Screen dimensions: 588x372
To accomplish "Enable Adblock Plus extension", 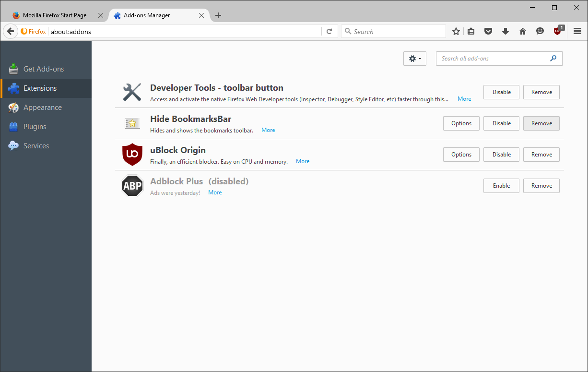I will (x=501, y=186).
